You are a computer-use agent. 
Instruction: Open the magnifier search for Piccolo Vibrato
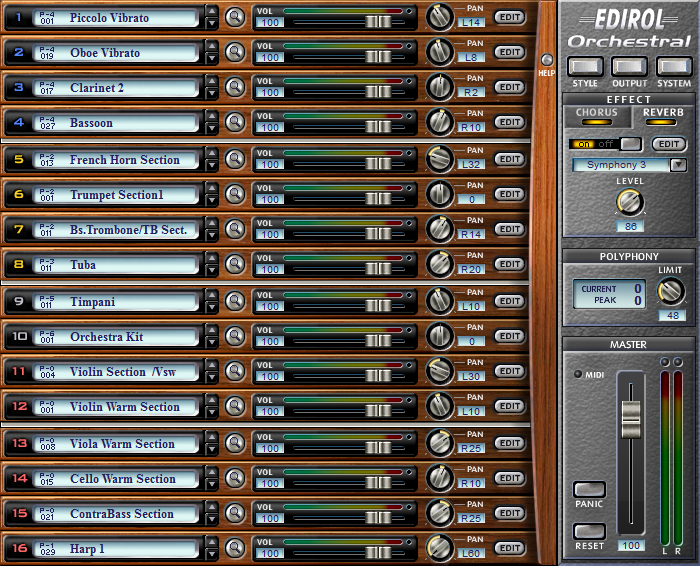234,17
